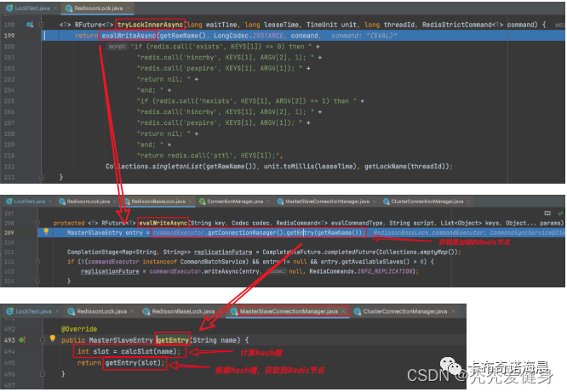Collapse getEntry method at line 493 fold marker
The width and height of the screenshot is (567, 392).
pos(43,340)
